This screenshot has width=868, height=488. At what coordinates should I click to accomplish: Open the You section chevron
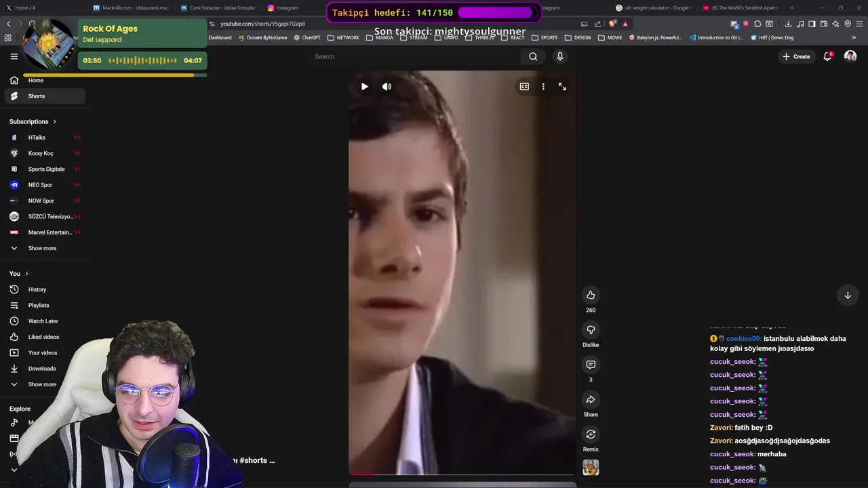pyautogui.click(x=26, y=274)
